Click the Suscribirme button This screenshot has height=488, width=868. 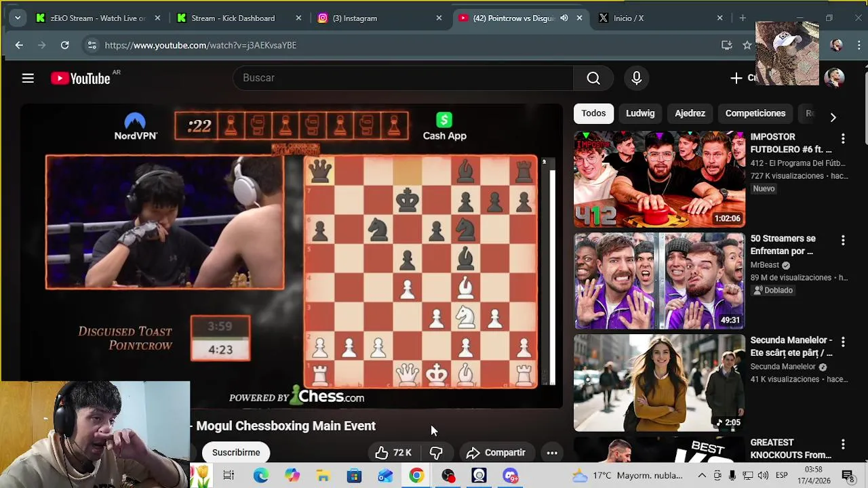[x=236, y=453]
